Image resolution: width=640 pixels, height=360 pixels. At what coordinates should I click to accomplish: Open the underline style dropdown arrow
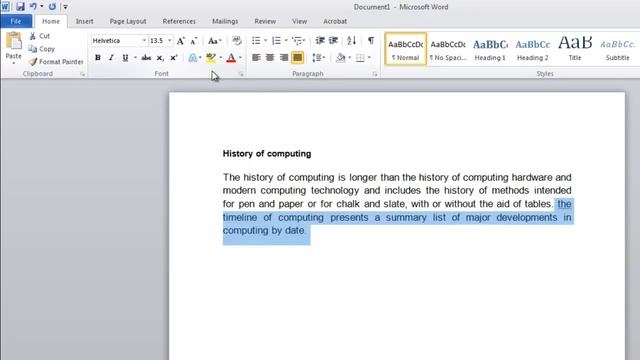point(135,58)
